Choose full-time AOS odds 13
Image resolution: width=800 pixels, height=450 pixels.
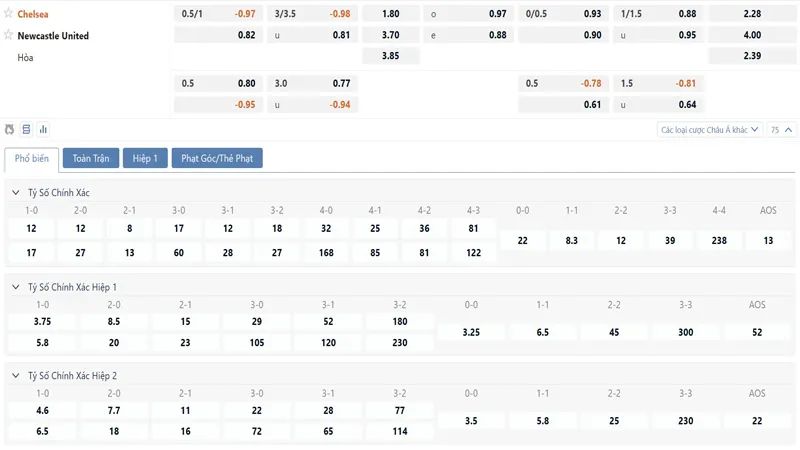pyautogui.click(x=767, y=240)
